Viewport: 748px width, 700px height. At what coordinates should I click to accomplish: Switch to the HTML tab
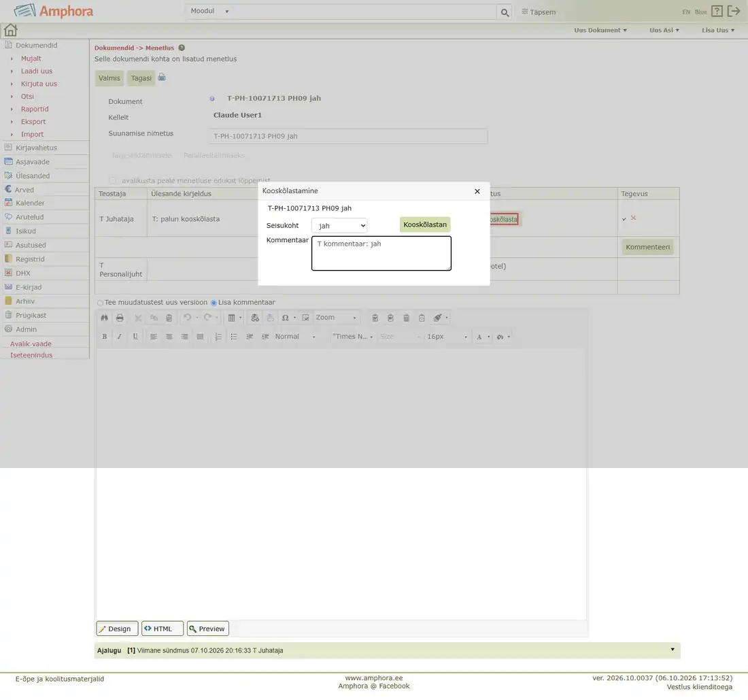coord(163,629)
